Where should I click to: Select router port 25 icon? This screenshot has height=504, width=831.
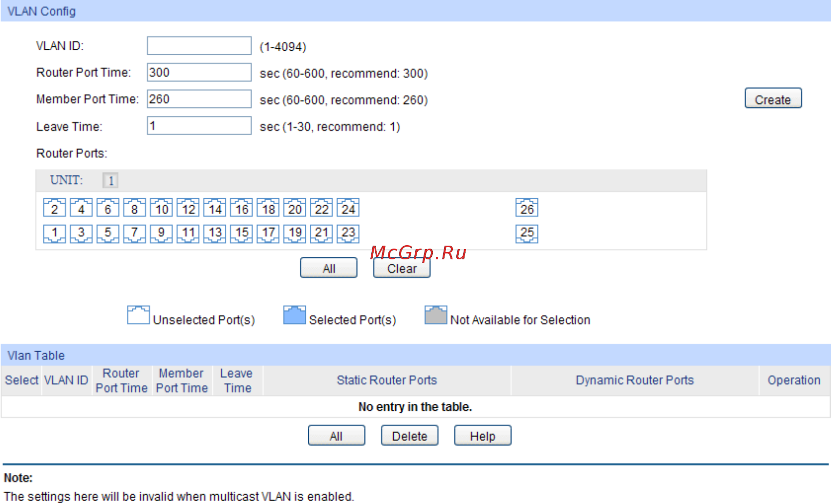pyautogui.click(x=527, y=233)
